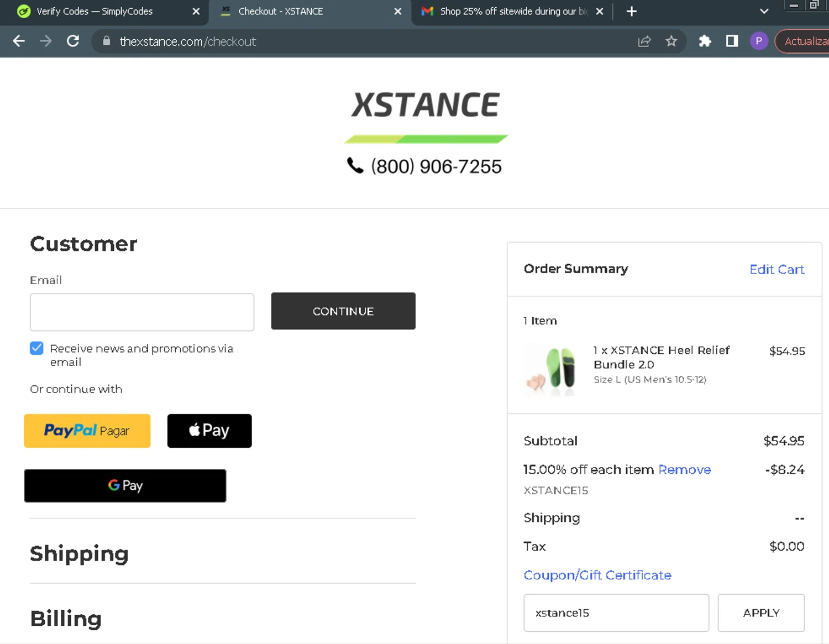Choose the Google Pay button
The height and width of the screenshot is (644, 829).
125,486
